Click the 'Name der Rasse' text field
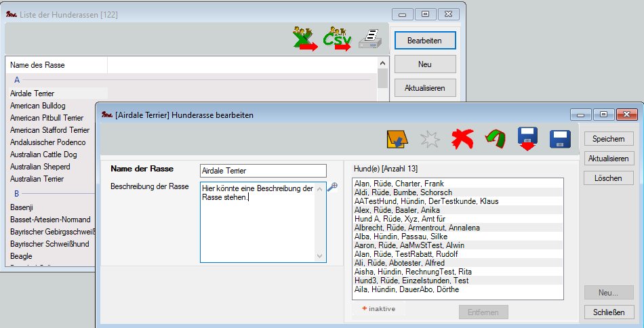The width and height of the screenshot is (644, 328). [x=263, y=171]
